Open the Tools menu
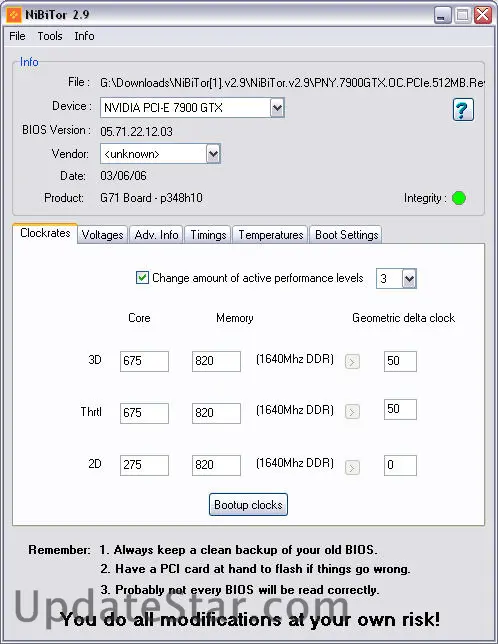Viewport: 498px width, 644px height. (x=50, y=36)
